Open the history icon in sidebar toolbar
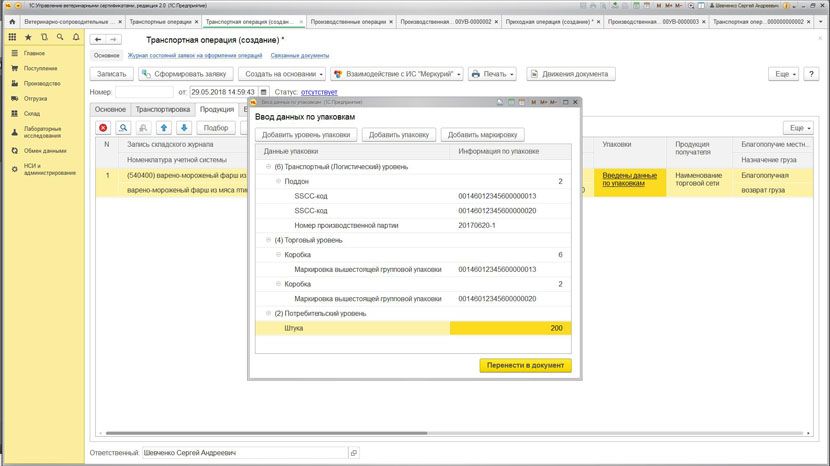The height and width of the screenshot is (466, 830). coord(44,37)
